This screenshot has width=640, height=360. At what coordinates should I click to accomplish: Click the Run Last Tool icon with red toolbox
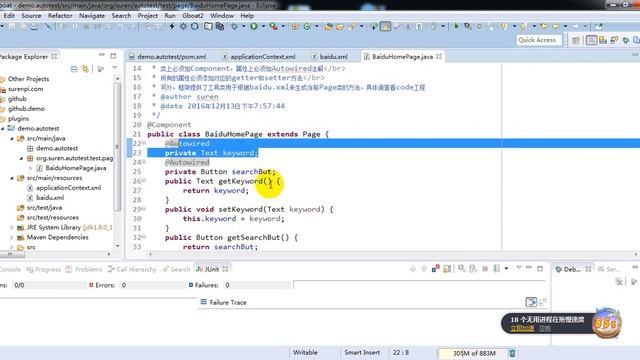(x=273, y=27)
